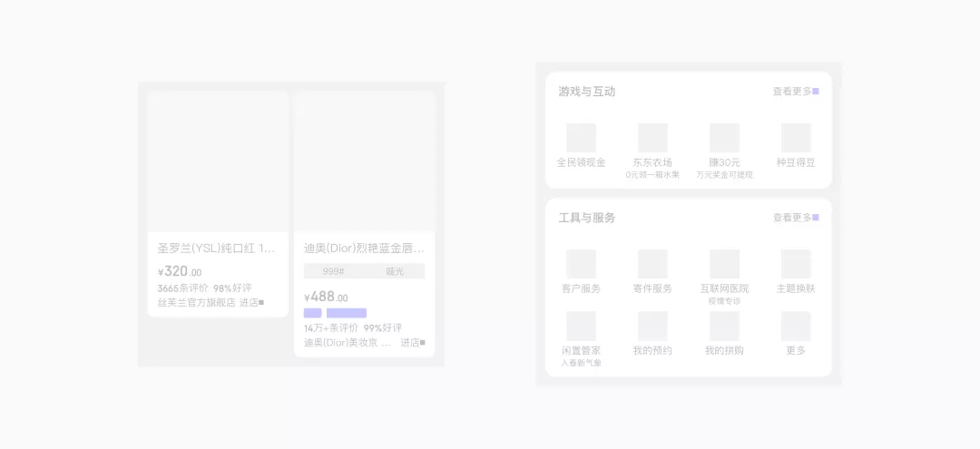The image size is (980, 449).
Task: Click the 迪奥(Dior)烈艳蓝金唇 product title
Action: click(364, 249)
